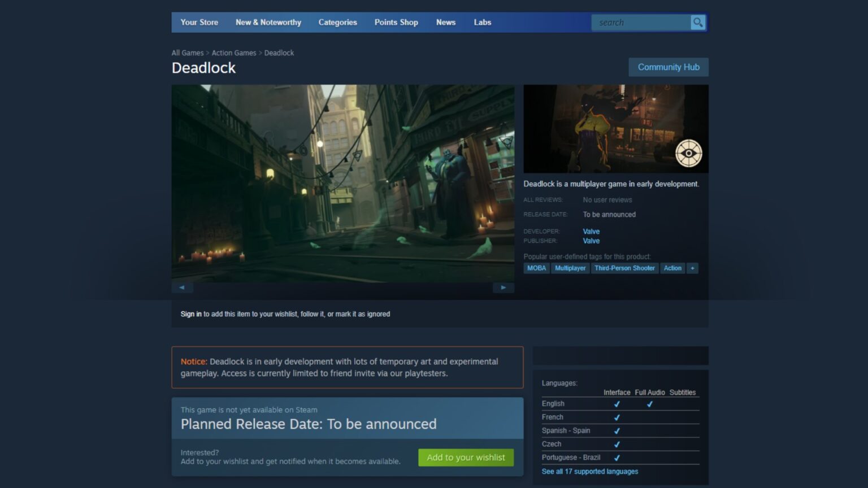
Task: Open the Categories menu
Action: (337, 23)
